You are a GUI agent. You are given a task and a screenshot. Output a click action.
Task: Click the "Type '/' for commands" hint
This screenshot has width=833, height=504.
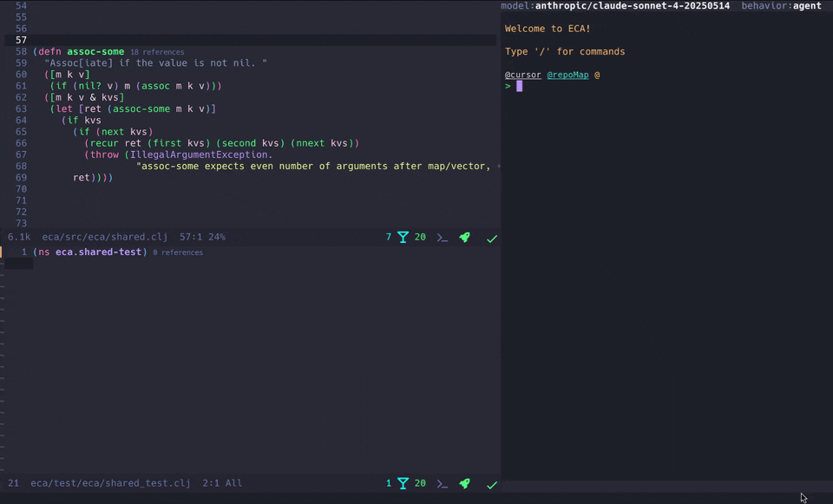click(x=565, y=51)
